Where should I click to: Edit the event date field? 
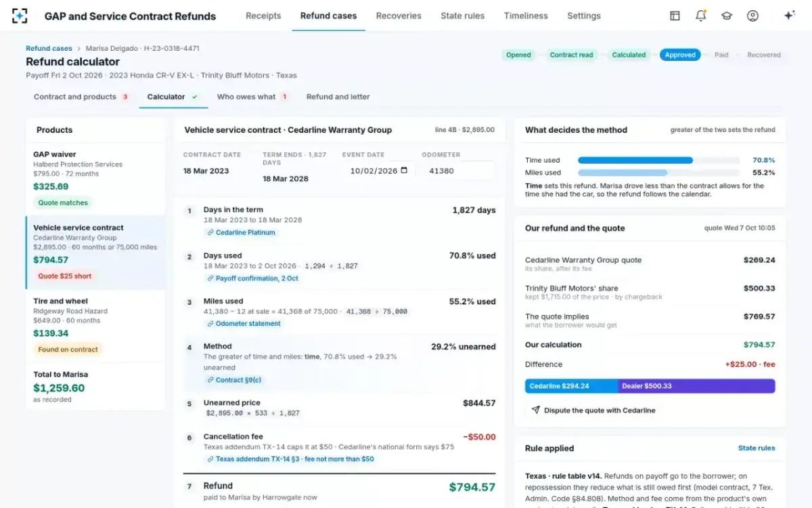coord(379,171)
